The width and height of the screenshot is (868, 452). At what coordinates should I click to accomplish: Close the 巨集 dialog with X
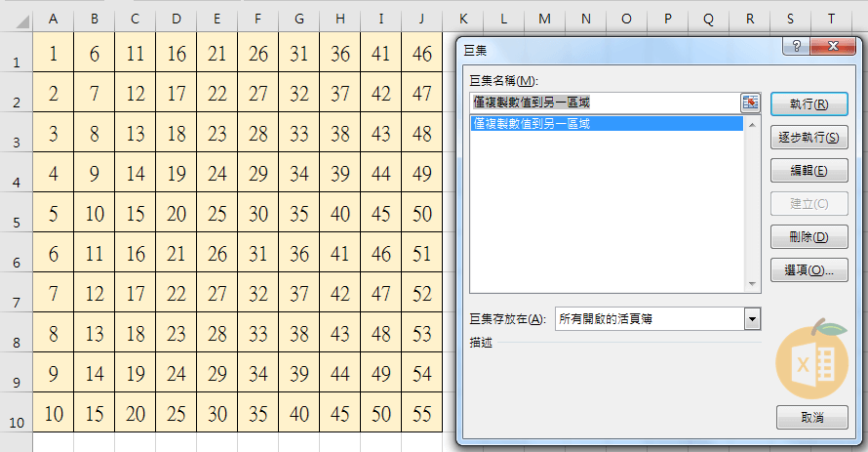[x=832, y=46]
